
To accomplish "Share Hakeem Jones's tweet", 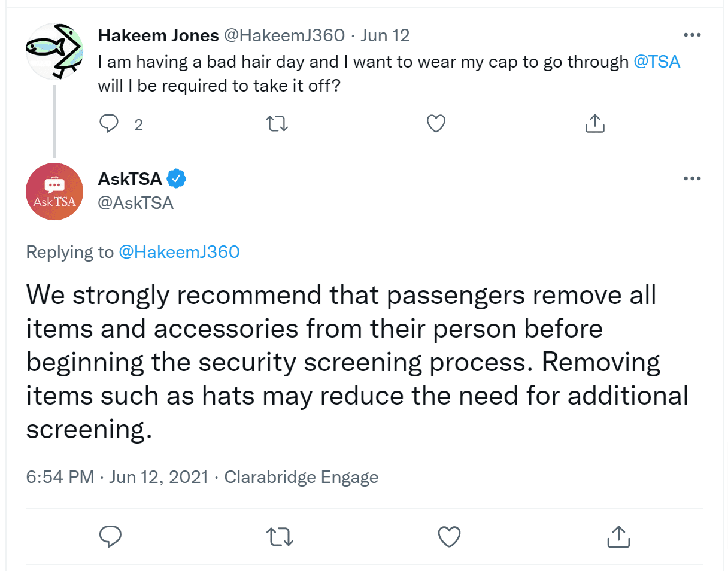I will 594,123.
